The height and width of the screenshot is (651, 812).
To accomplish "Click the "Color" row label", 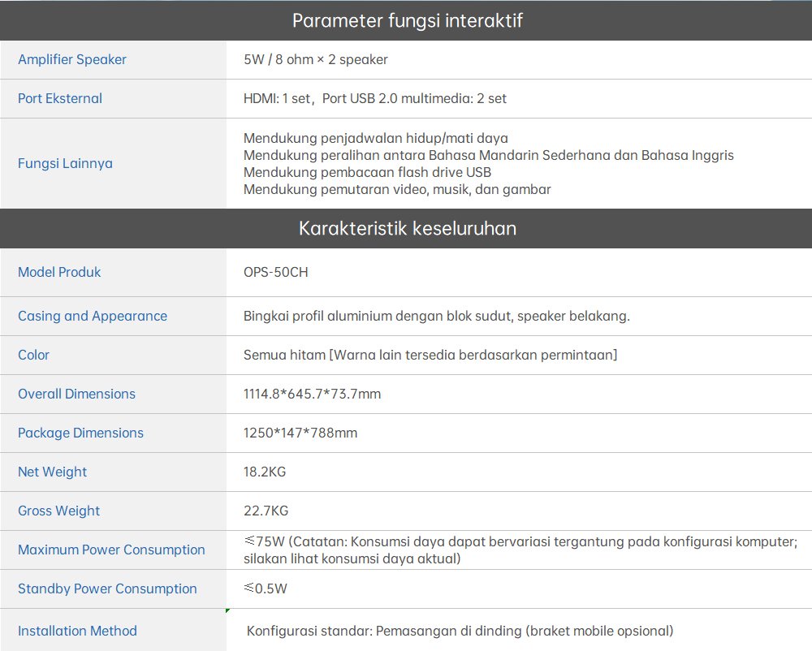I will click(x=33, y=355).
